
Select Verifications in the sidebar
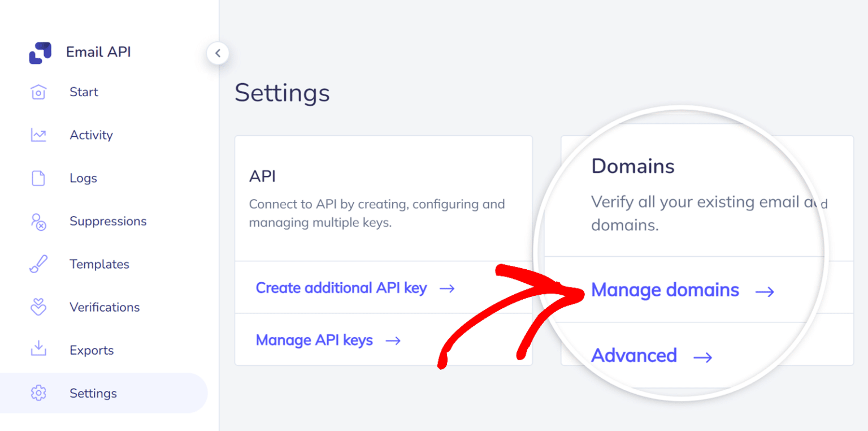104,307
